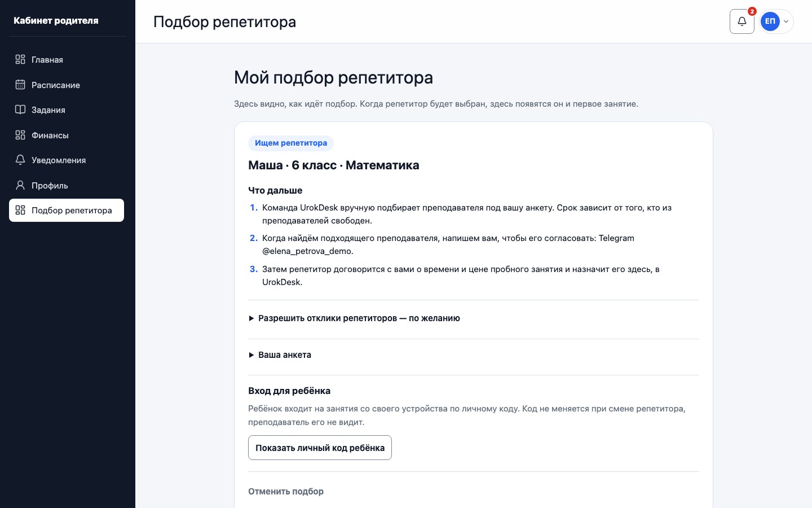The width and height of the screenshot is (812, 508).
Task: Click the Ищем репетитора status badge
Action: pos(291,143)
